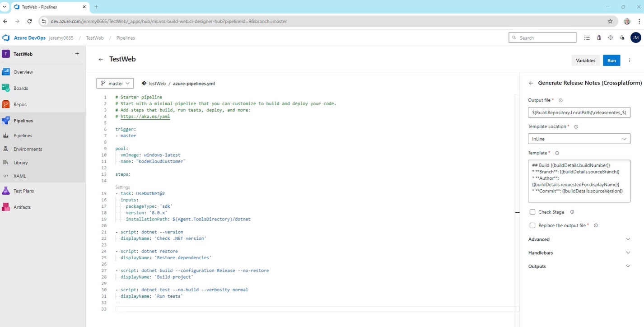Image resolution: width=644 pixels, height=327 pixels.
Task: Click inside the Template text area
Action: (x=579, y=181)
